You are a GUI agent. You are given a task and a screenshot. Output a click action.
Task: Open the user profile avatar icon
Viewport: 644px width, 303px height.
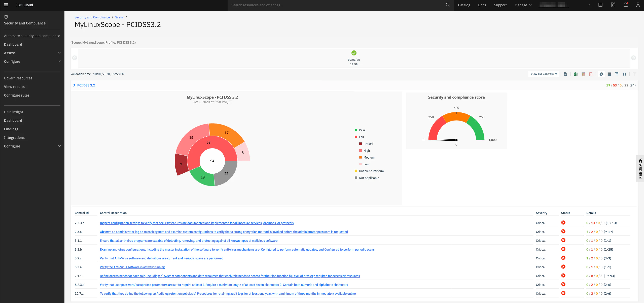pos(638,5)
